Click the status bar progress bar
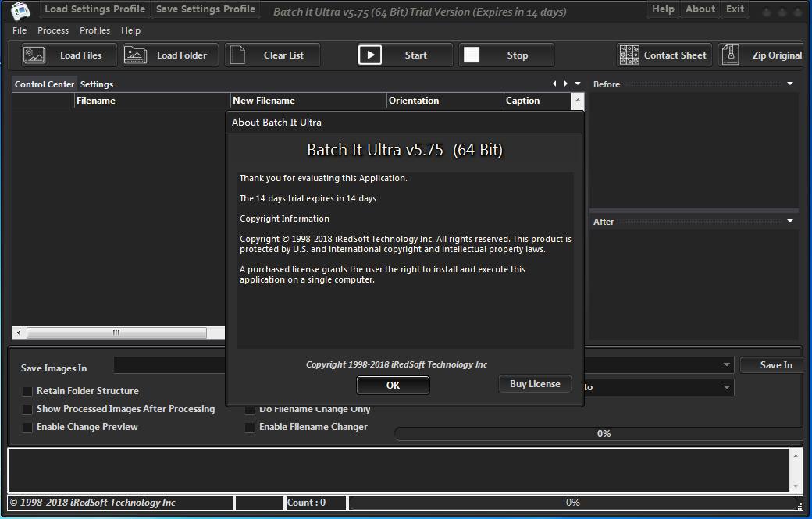 [573, 503]
